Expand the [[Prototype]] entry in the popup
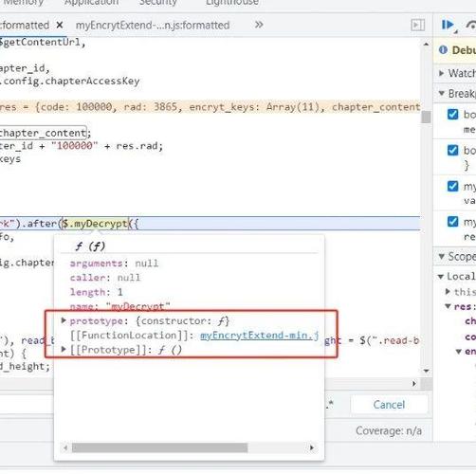Image resolution: width=476 pixels, height=474 pixels. [64, 349]
